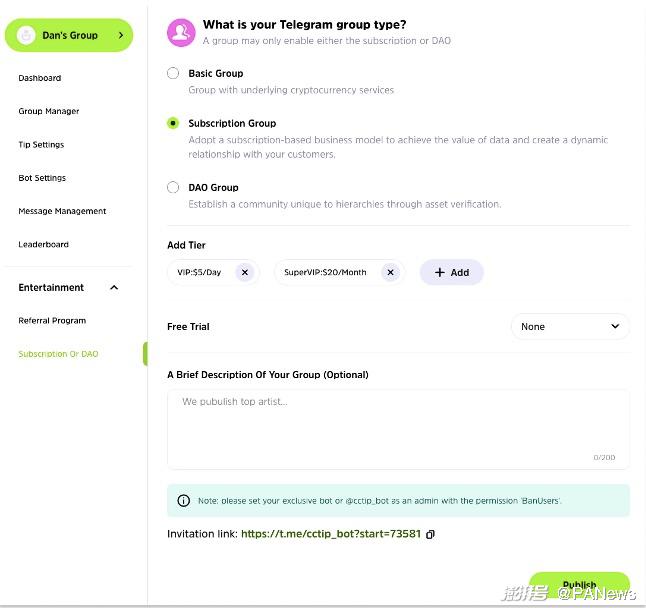Viewport: 646px width, 608px height.
Task: Click the Add tier button
Action: pyautogui.click(x=451, y=272)
